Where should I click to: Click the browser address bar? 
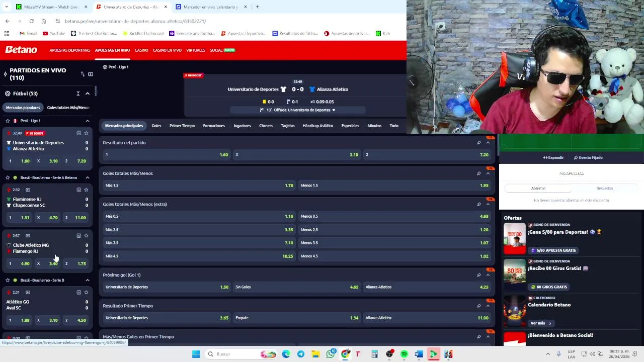pos(226,21)
